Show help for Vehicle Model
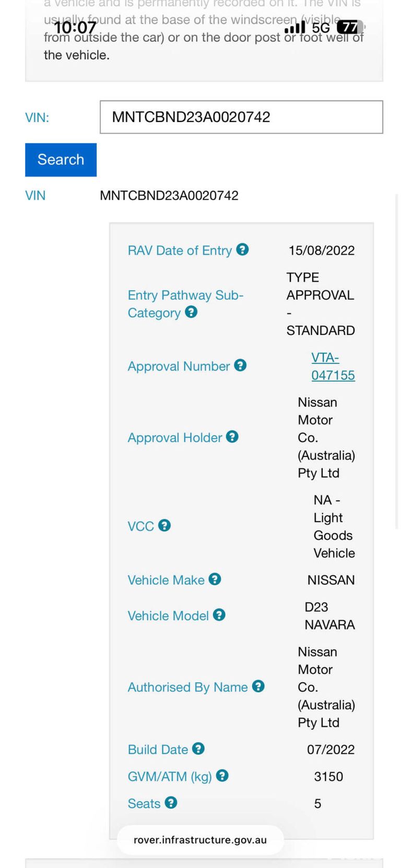Image resolution: width=401 pixels, height=868 pixels. click(x=219, y=615)
